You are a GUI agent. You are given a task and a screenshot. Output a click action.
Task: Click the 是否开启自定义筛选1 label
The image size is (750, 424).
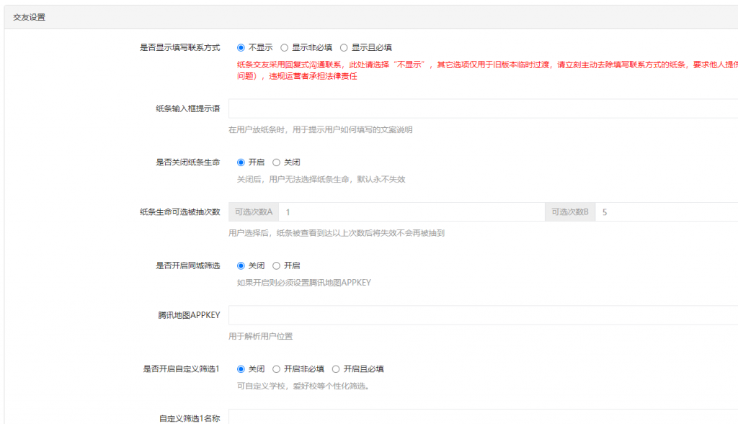(x=181, y=369)
